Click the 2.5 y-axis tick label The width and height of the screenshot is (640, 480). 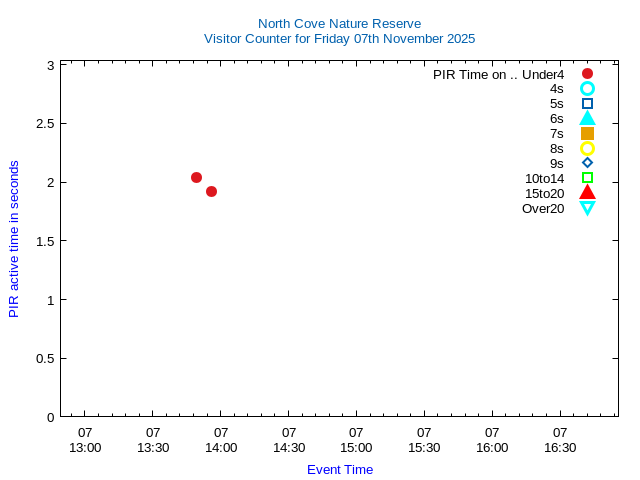[x=44, y=124]
